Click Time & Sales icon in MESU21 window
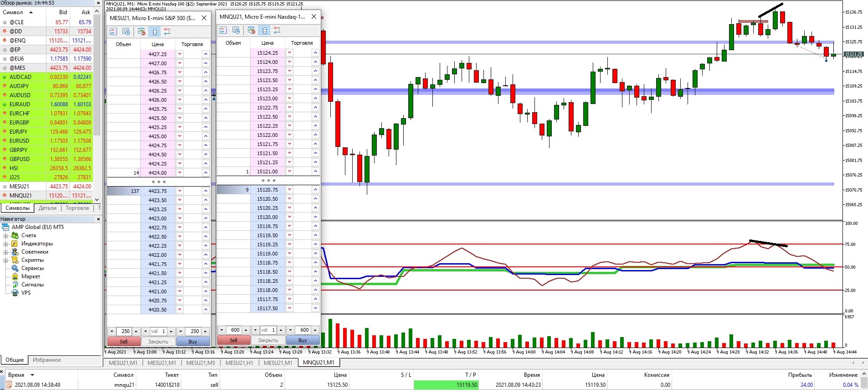 point(126,31)
